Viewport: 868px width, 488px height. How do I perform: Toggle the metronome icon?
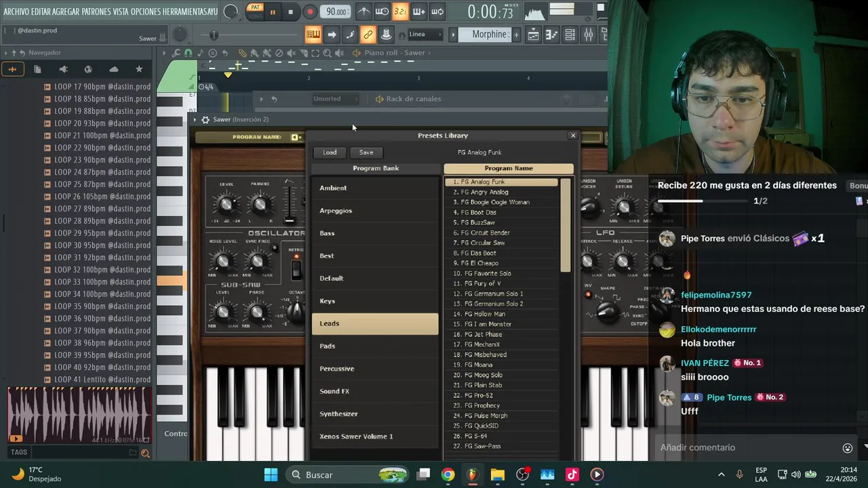tap(364, 12)
